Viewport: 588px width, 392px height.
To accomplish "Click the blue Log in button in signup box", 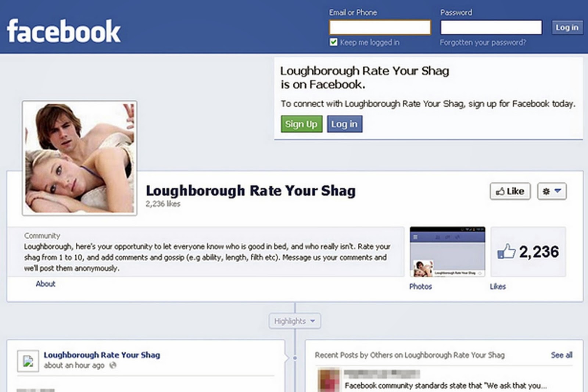I will pyautogui.click(x=344, y=124).
